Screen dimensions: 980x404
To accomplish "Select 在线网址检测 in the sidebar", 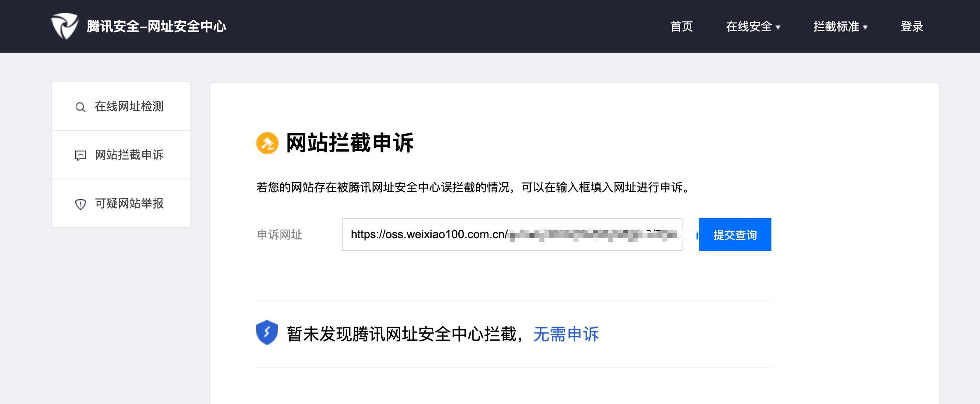I will 121,107.
